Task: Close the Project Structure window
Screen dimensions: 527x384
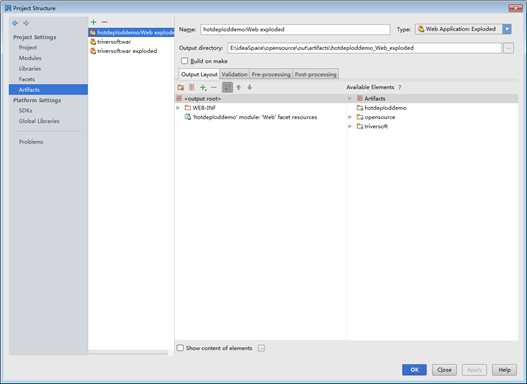Action: click(x=515, y=7)
